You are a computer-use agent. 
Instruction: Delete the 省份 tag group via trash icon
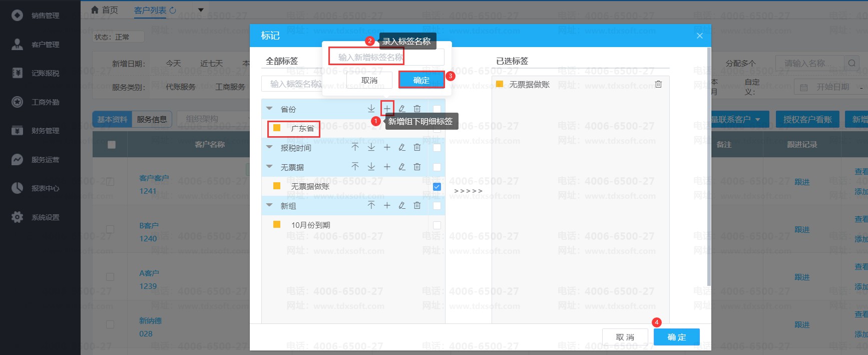417,109
